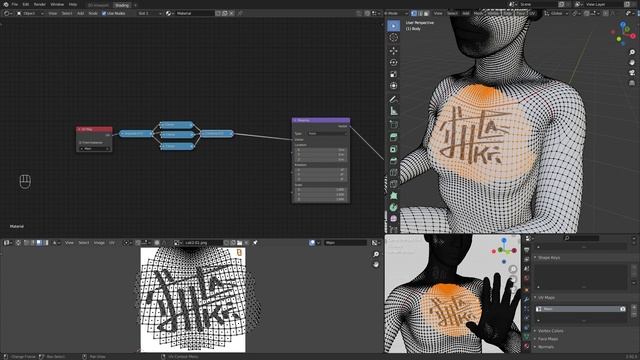
Task: Switch to the Shading workspace tab
Action: point(122,5)
